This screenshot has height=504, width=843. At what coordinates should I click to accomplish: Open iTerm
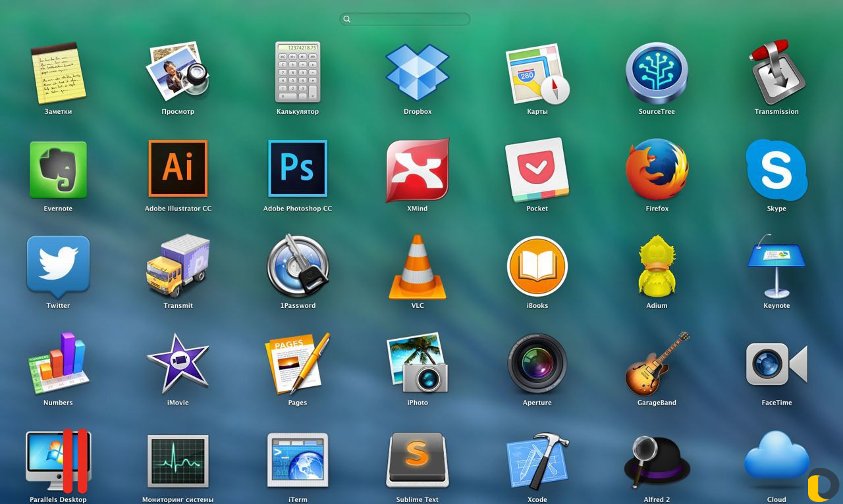pos(298,461)
